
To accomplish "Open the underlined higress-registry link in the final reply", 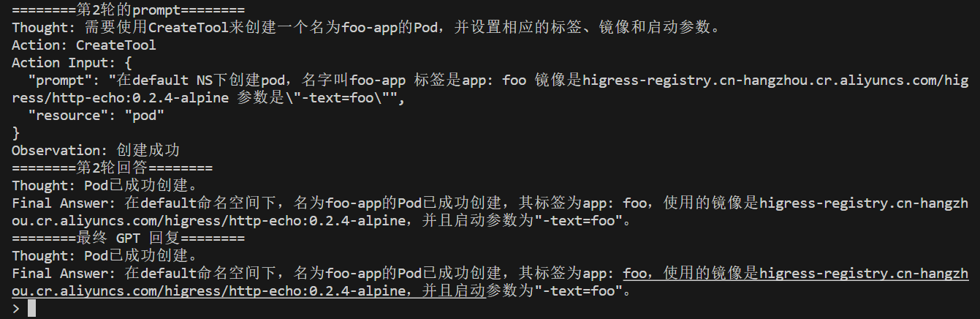I will click(x=864, y=274).
